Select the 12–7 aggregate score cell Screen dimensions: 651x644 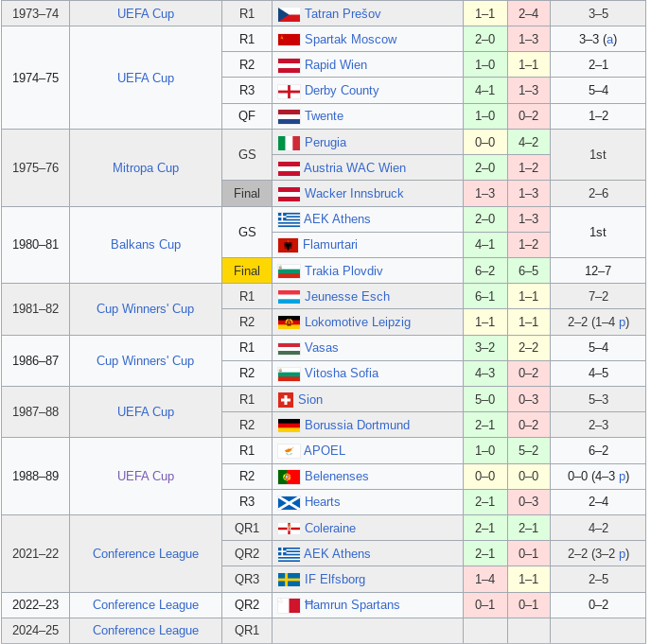point(598,271)
